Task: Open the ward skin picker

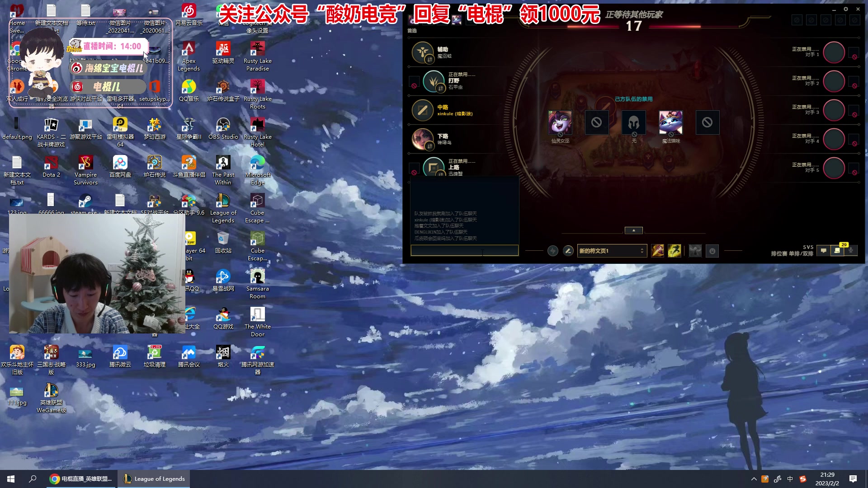Action: 695,251
